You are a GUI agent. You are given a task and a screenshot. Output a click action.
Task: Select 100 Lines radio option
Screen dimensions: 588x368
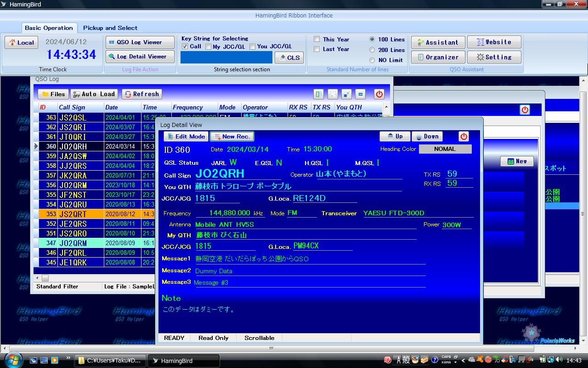click(x=372, y=40)
